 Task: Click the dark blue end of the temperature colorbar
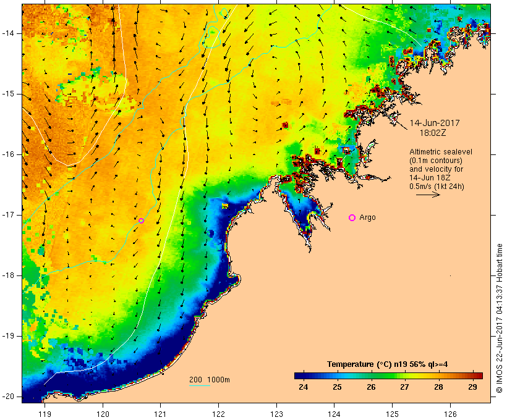click(x=300, y=376)
